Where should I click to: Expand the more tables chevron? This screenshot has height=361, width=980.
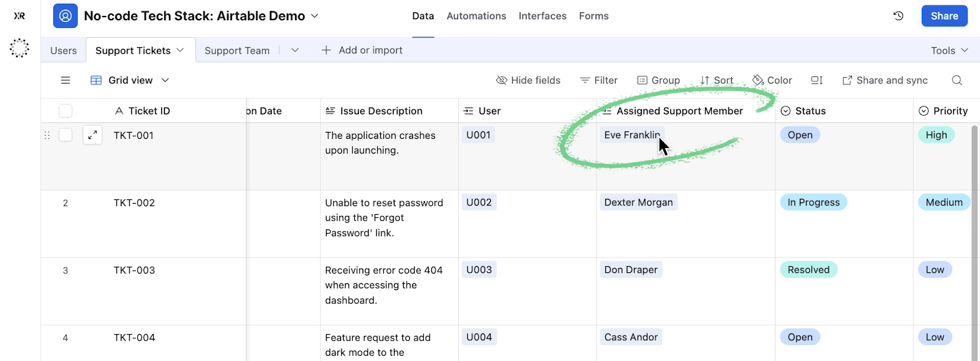point(295,50)
